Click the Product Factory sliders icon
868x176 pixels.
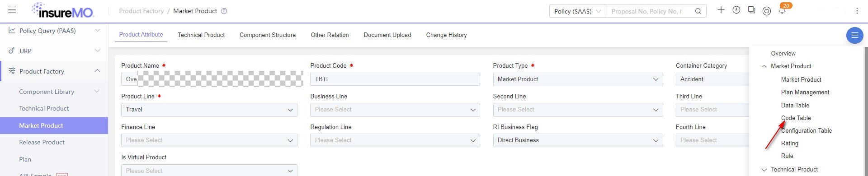point(12,71)
